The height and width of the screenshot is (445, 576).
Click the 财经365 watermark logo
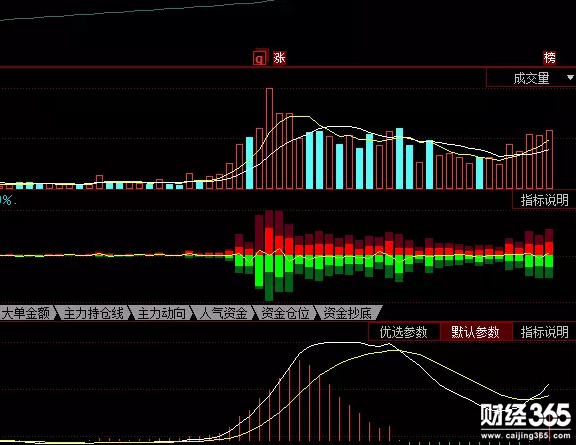[526, 416]
